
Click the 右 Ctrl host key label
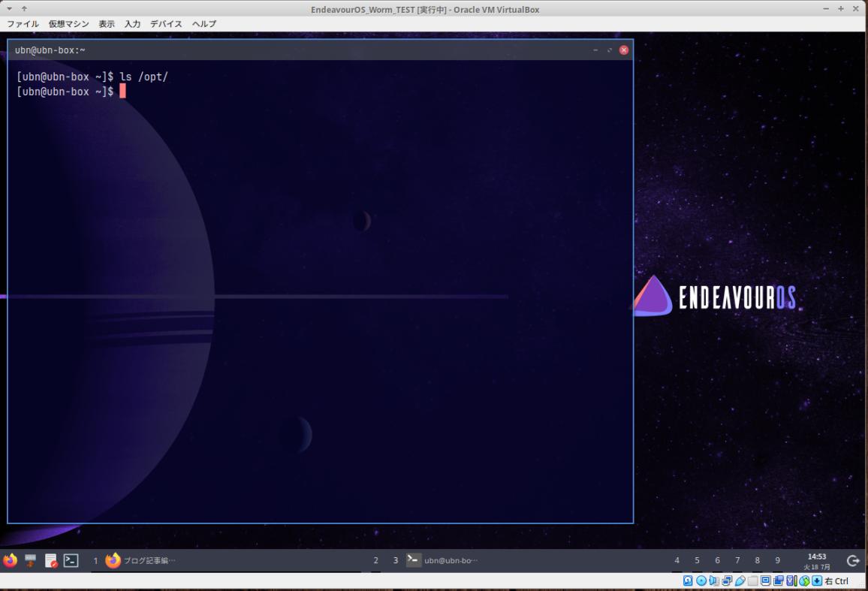(836, 581)
